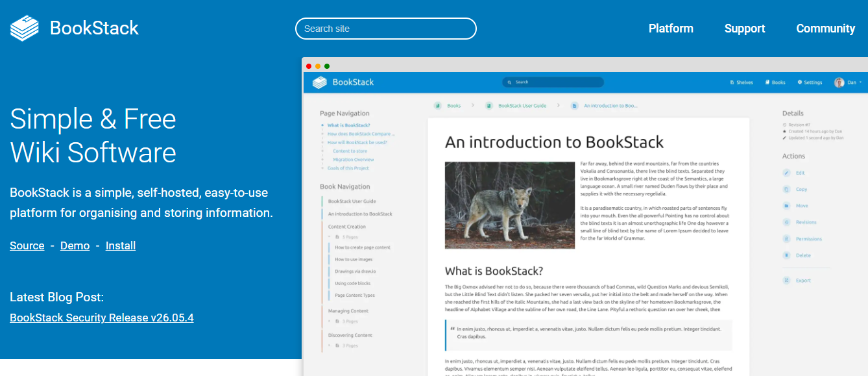Click the page icon beside An introduction to Boo...
The width and height of the screenshot is (868, 376).
(575, 105)
